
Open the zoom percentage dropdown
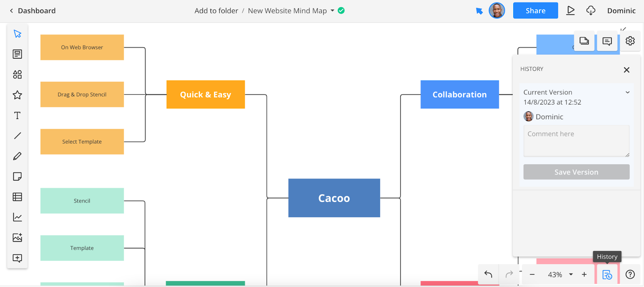click(571, 275)
